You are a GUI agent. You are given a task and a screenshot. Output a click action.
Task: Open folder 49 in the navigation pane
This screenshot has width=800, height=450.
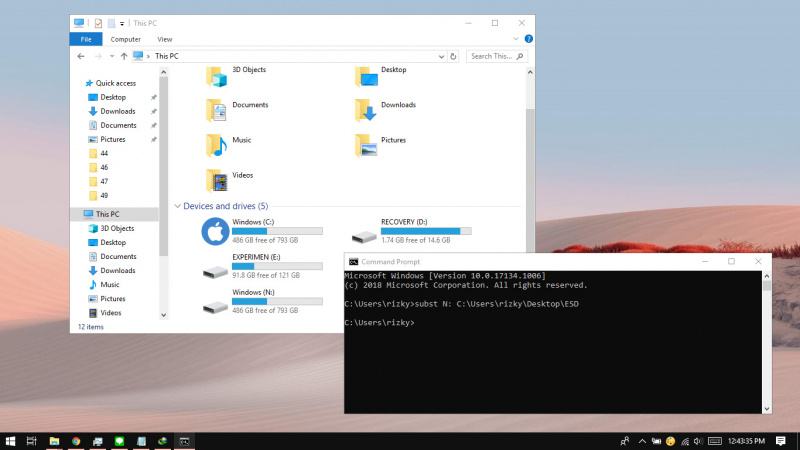point(104,195)
